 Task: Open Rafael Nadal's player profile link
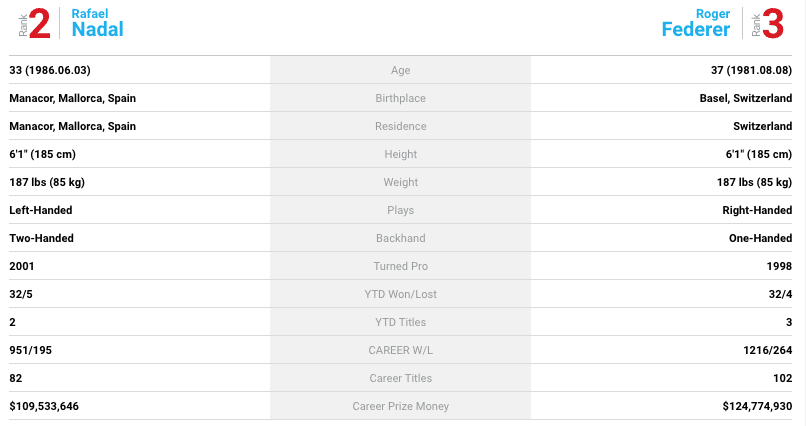97,23
